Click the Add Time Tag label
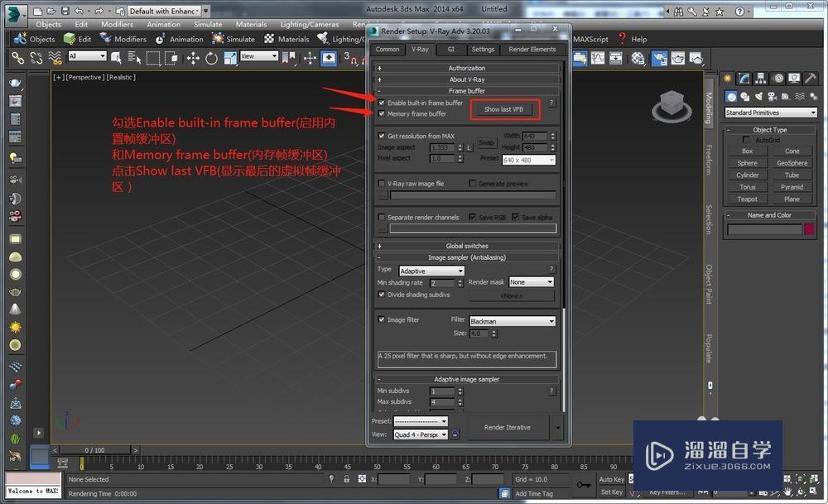Viewport: 828px width, 504px height. [x=533, y=493]
